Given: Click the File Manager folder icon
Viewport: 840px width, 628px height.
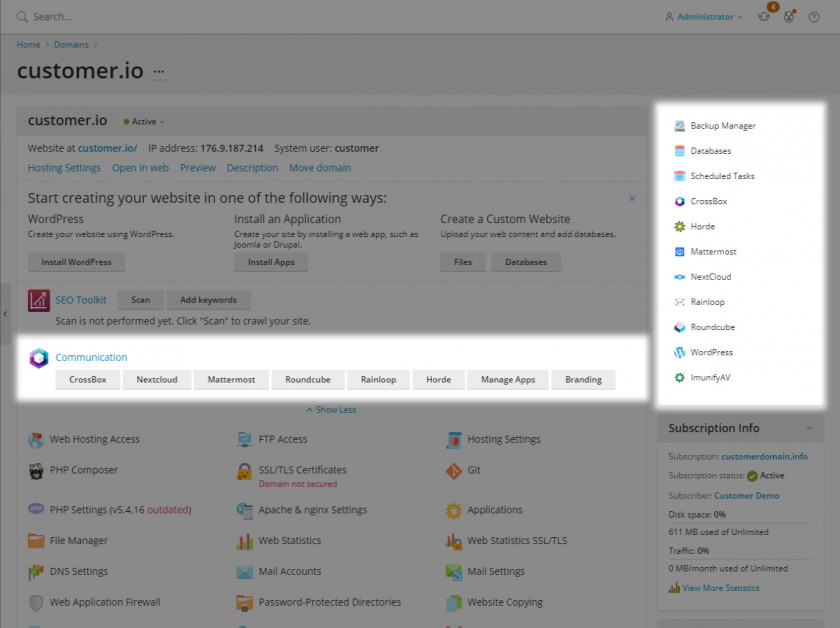Looking at the screenshot, I should [36, 541].
